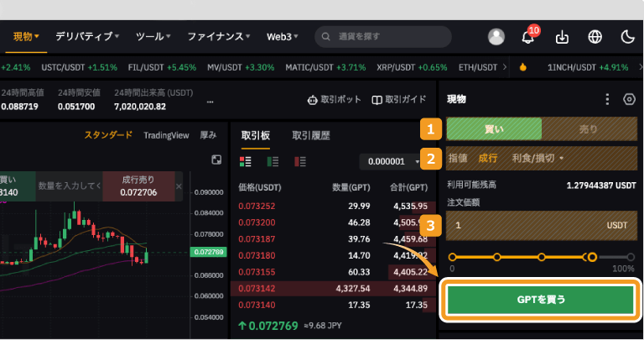644x340 pixels.
Task: Expand chart to fullscreen icon
Action: 216,160
